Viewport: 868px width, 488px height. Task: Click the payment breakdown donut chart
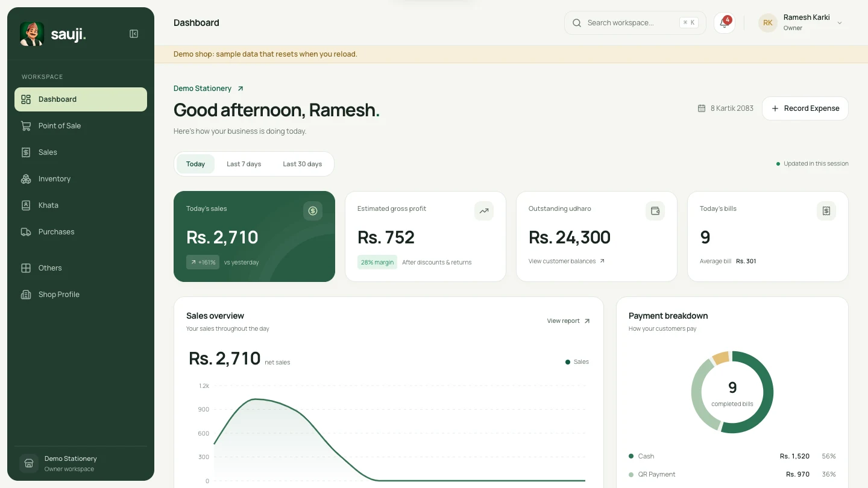tap(732, 392)
